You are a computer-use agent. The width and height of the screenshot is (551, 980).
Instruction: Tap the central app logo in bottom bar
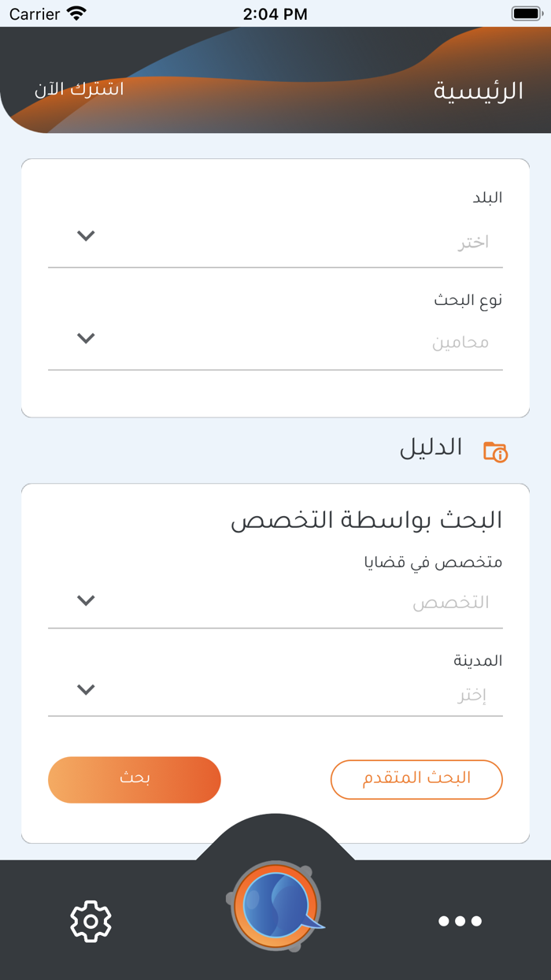(275, 904)
